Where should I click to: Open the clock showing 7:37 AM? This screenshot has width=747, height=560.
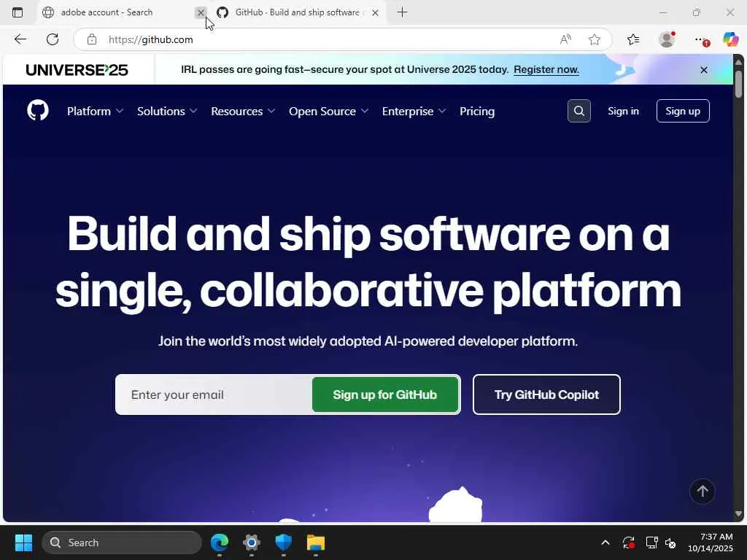point(711,542)
